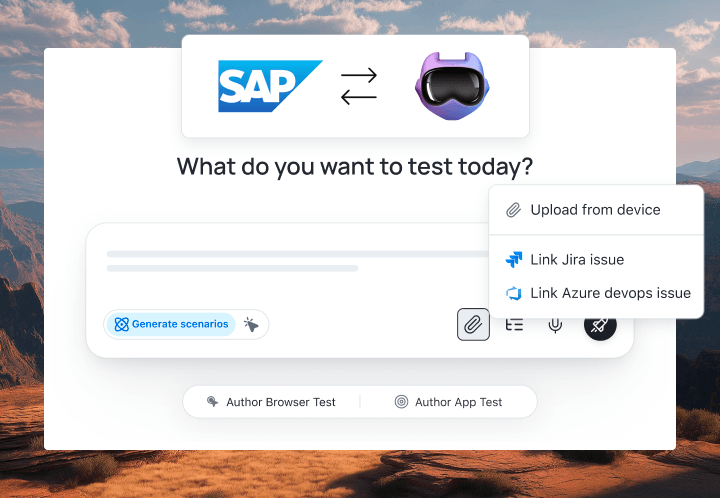Click the paperclip attachment icon
The width and height of the screenshot is (720, 498).
pos(473,324)
